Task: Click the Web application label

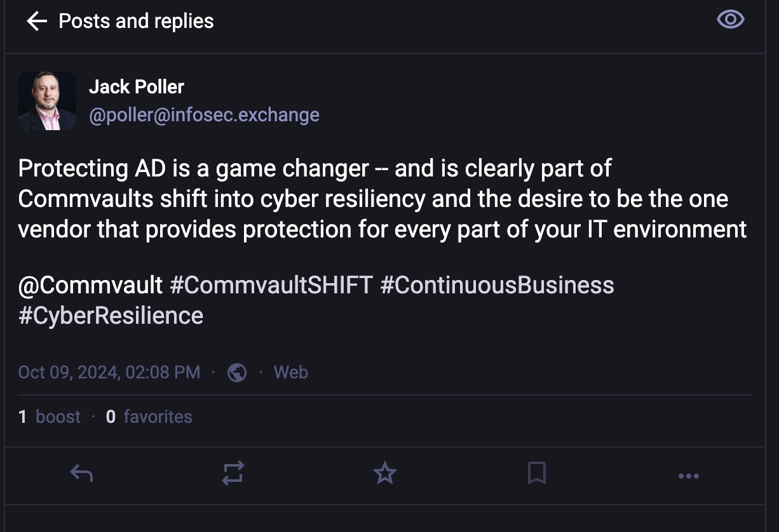Action: coord(291,372)
